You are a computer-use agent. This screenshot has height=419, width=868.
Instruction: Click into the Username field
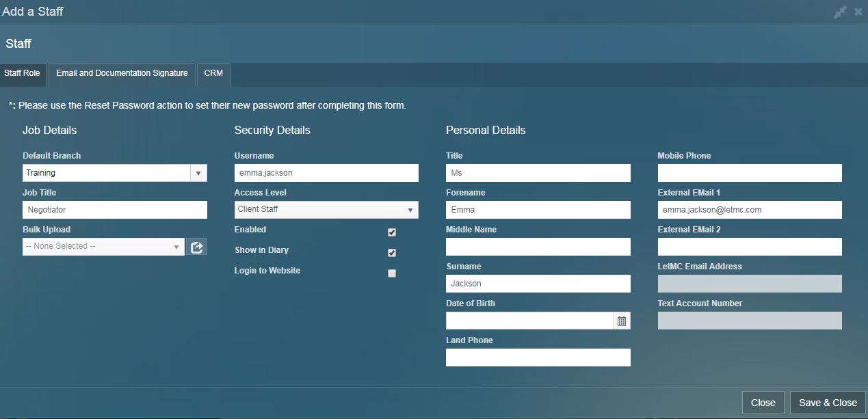pos(326,174)
